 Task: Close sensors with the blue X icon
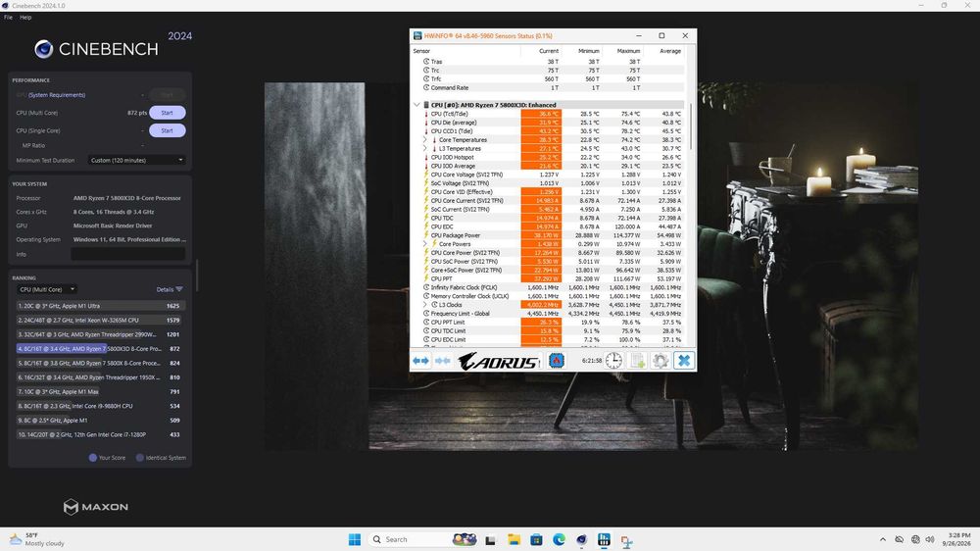click(684, 361)
